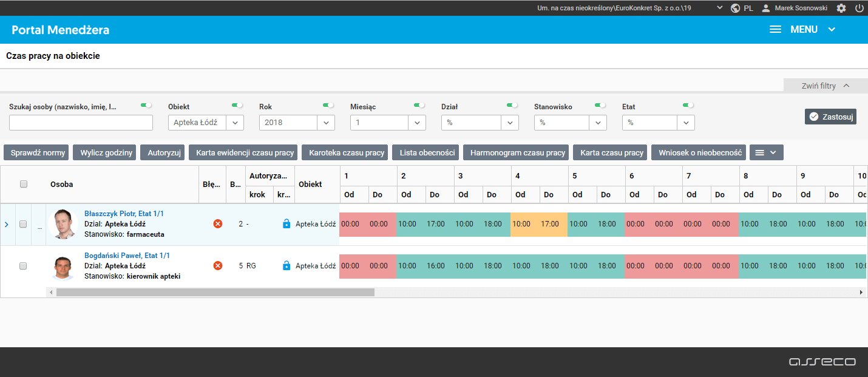Open Bogdański Paweł, Etat 1/1 link
This screenshot has width=868, height=377.
point(127,256)
